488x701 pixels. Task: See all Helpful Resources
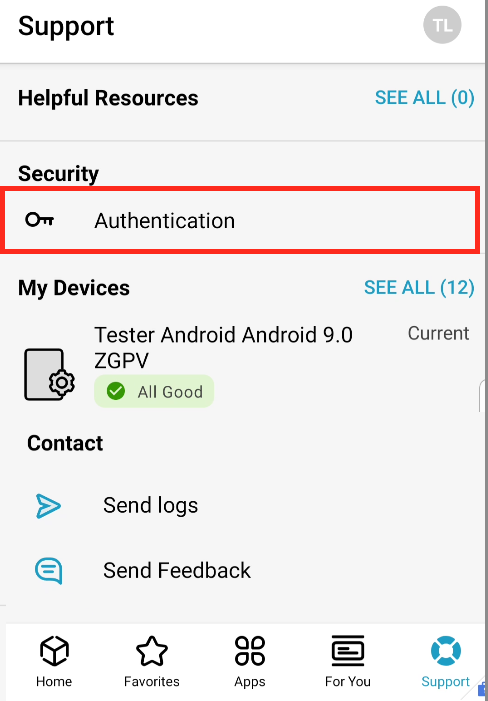pos(425,97)
